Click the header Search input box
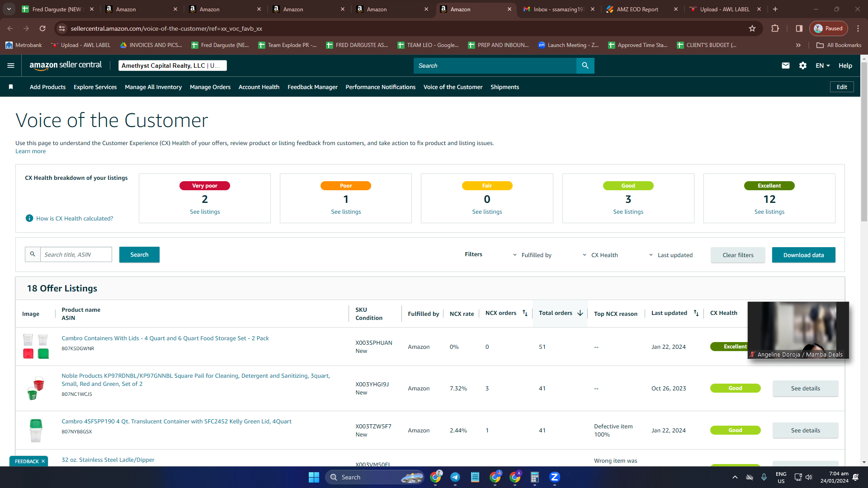The image size is (868, 488). 495,66
